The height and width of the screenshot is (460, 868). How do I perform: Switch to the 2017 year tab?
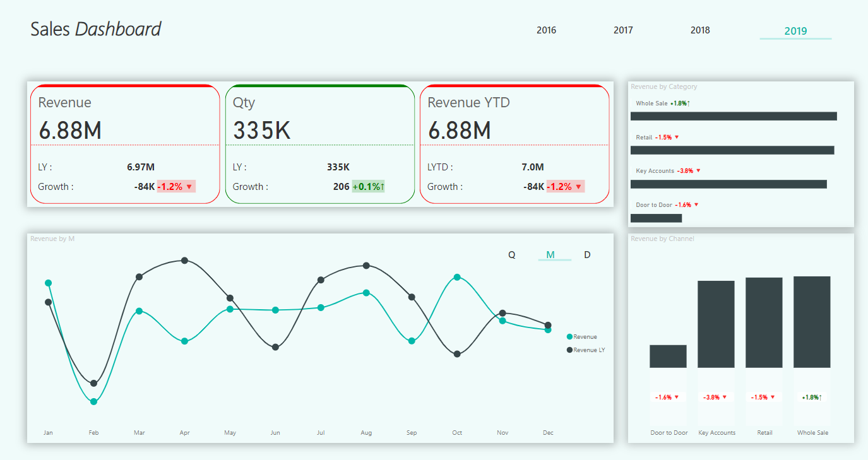click(623, 30)
